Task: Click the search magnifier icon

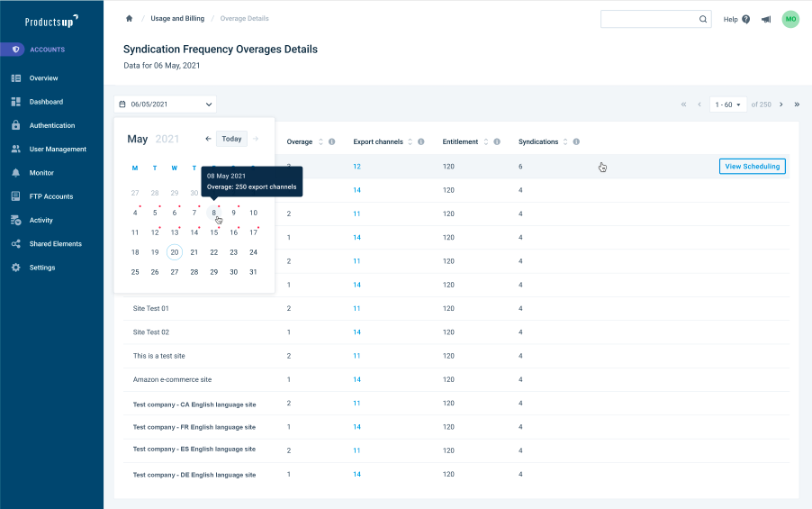Action: pos(703,19)
